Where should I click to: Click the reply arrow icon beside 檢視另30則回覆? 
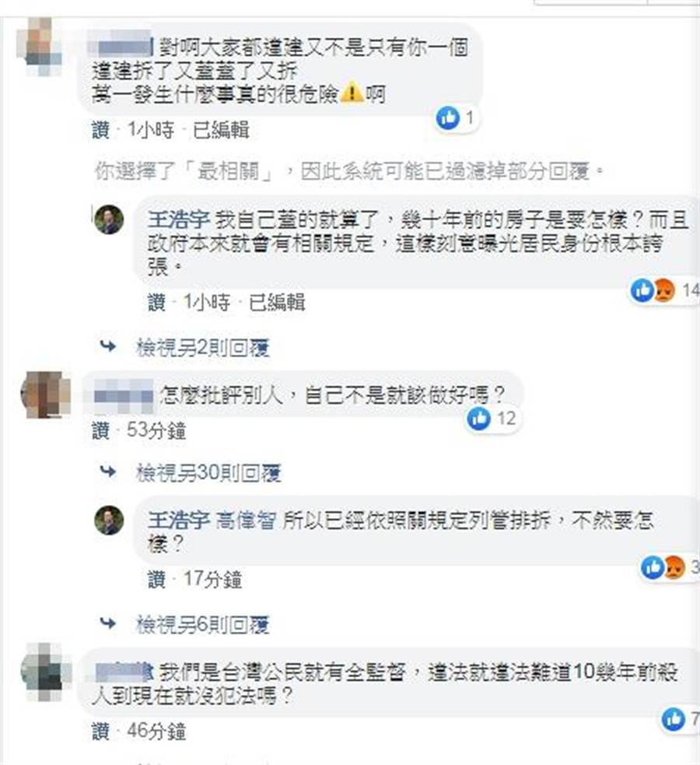pyautogui.click(x=108, y=472)
